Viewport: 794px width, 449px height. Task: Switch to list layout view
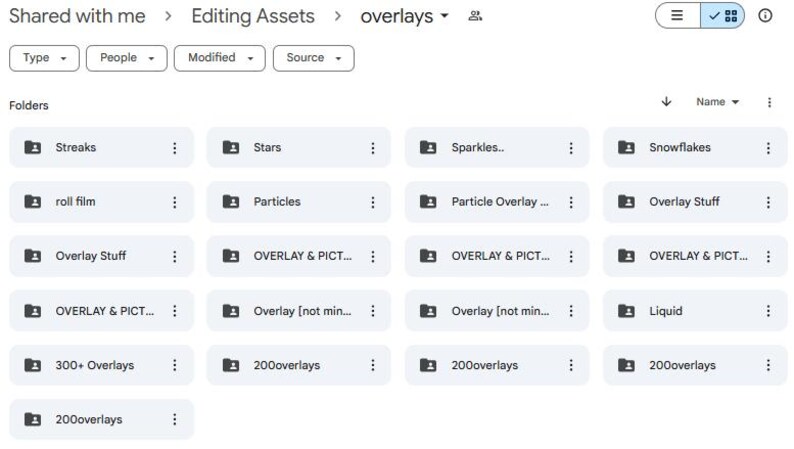point(678,16)
